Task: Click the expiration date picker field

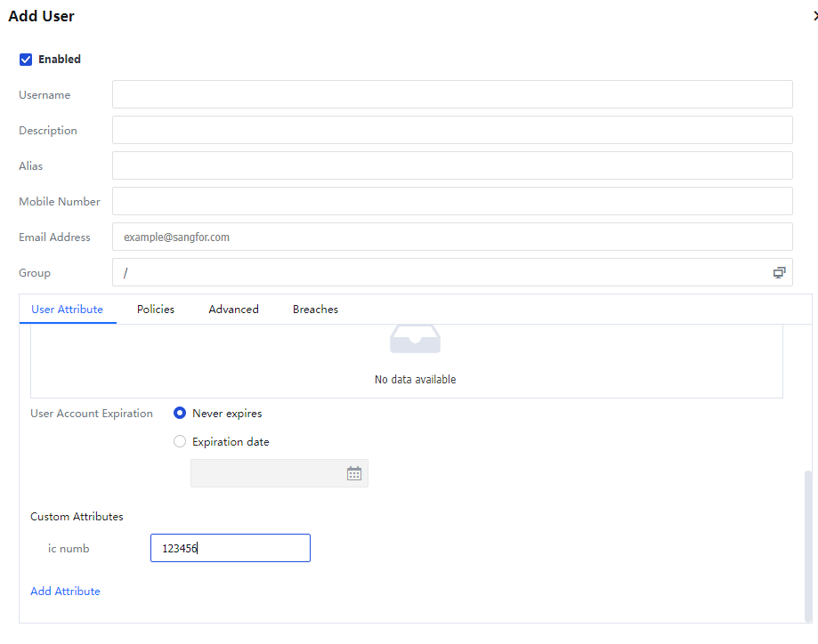Action: pyautogui.click(x=267, y=474)
